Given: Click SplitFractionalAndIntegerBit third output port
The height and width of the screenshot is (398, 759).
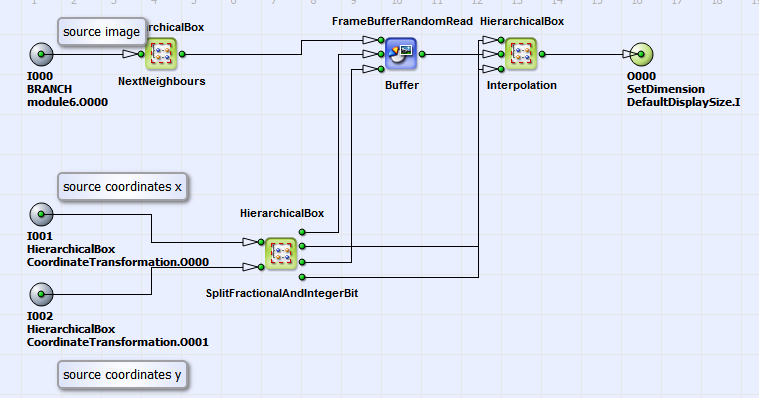Looking at the screenshot, I should pos(302,262).
